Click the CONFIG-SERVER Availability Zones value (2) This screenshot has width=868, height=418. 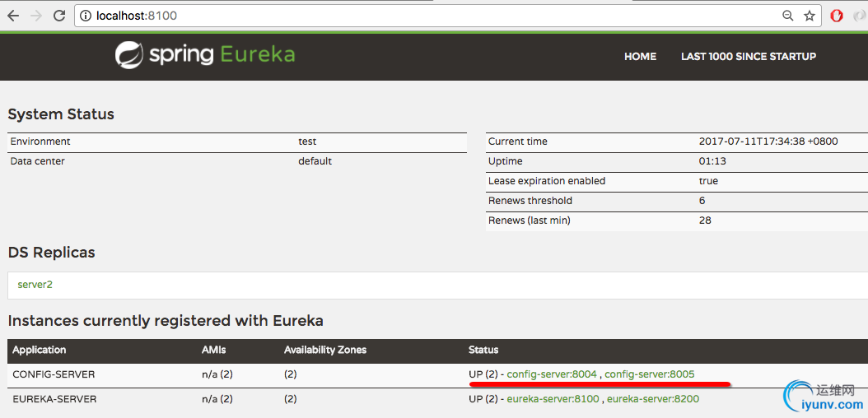[290, 374]
